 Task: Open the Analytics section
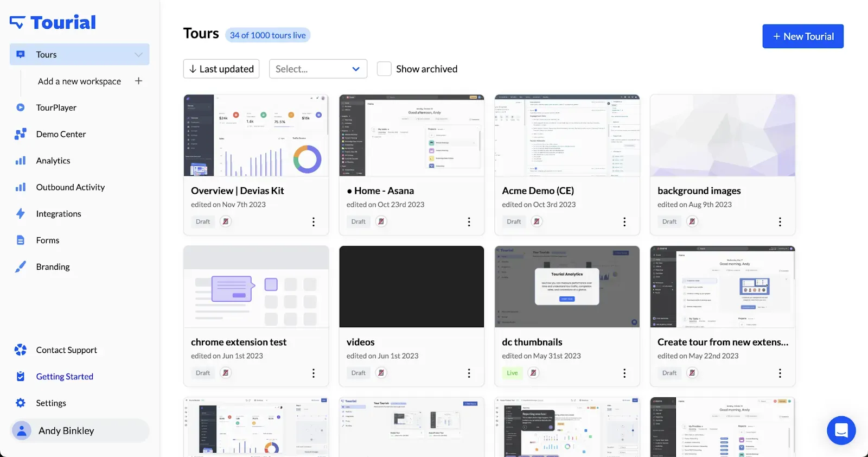[x=53, y=161]
